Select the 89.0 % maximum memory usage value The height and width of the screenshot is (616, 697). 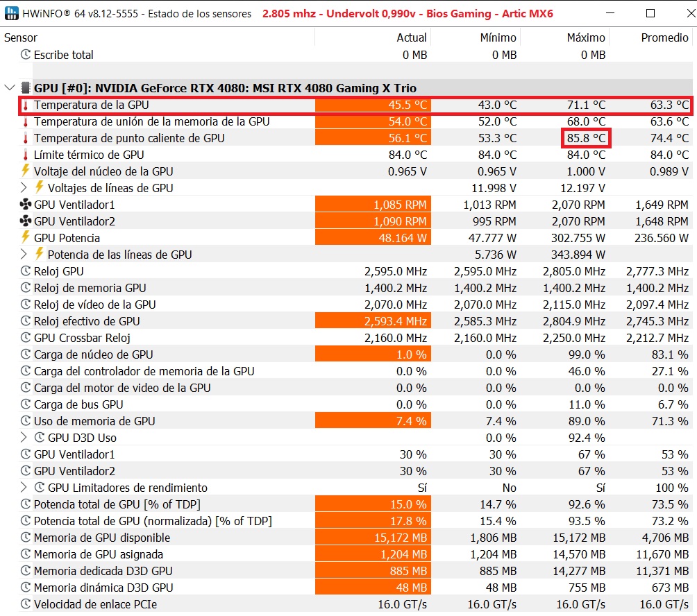[587, 421]
